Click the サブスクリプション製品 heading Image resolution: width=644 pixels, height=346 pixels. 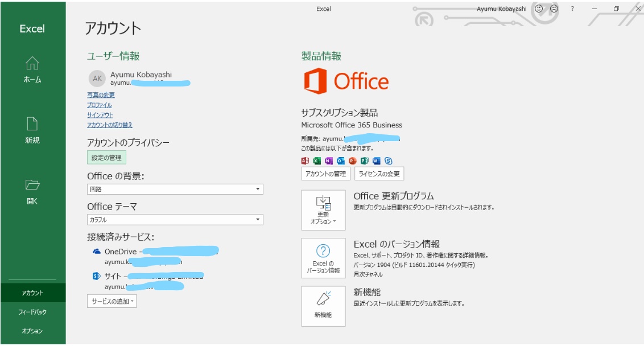click(x=339, y=113)
